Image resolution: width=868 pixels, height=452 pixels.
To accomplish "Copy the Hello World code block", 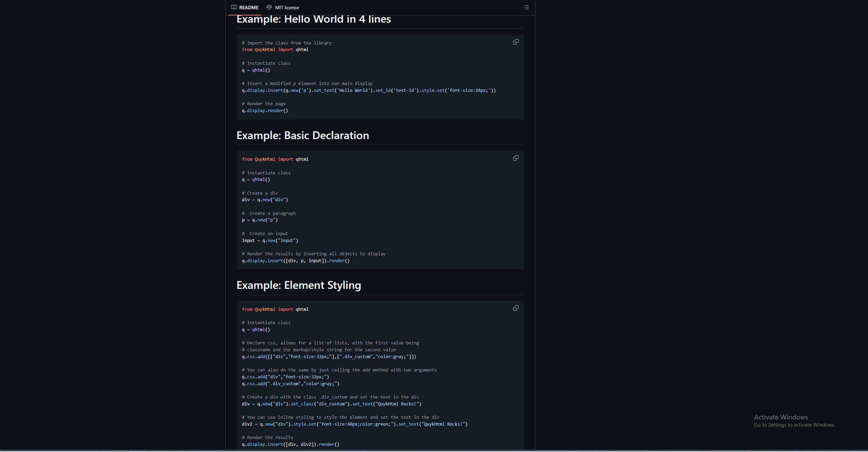I will pyautogui.click(x=515, y=42).
